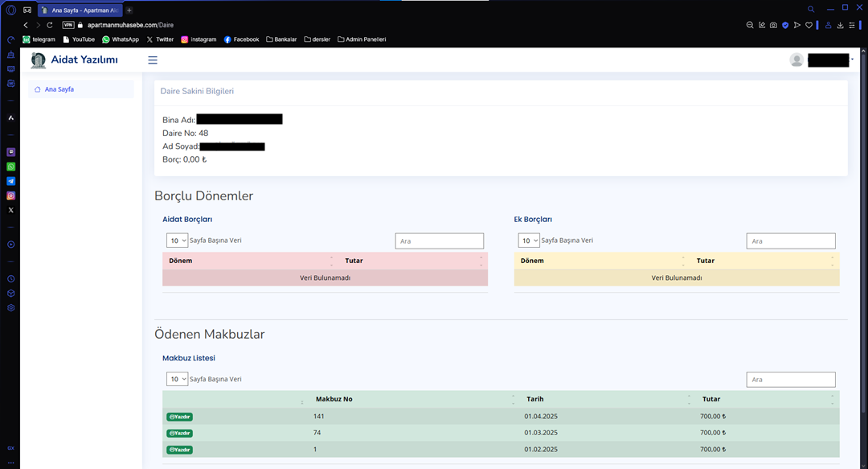Open Makbuz Listesi rows-per-page dropdown
868x469 pixels.
(x=178, y=379)
